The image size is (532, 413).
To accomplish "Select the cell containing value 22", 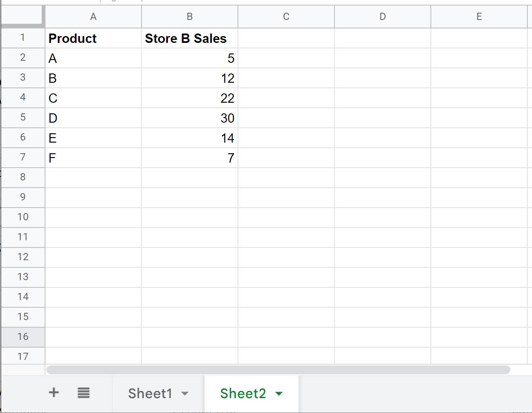I will tap(190, 98).
